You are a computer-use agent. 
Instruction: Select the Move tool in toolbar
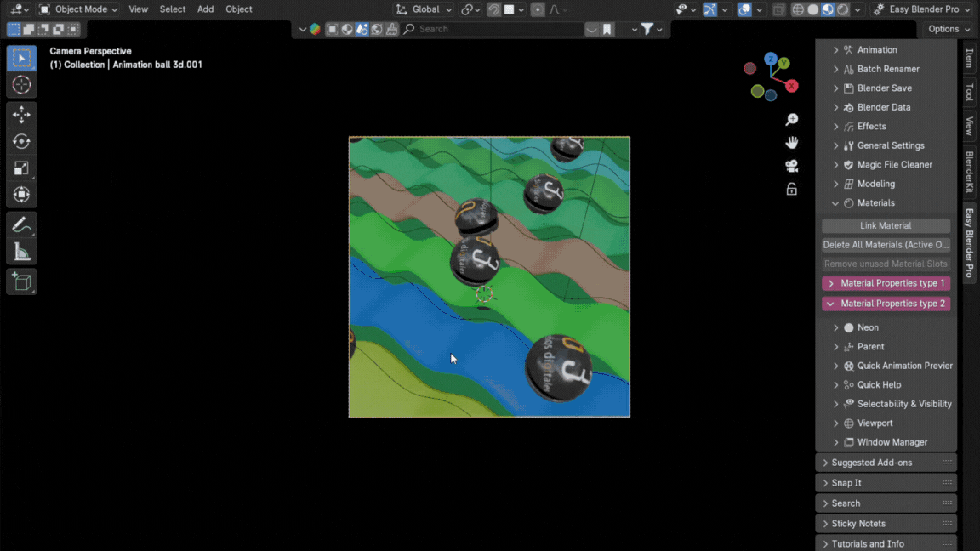pyautogui.click(x=21, y=114)
